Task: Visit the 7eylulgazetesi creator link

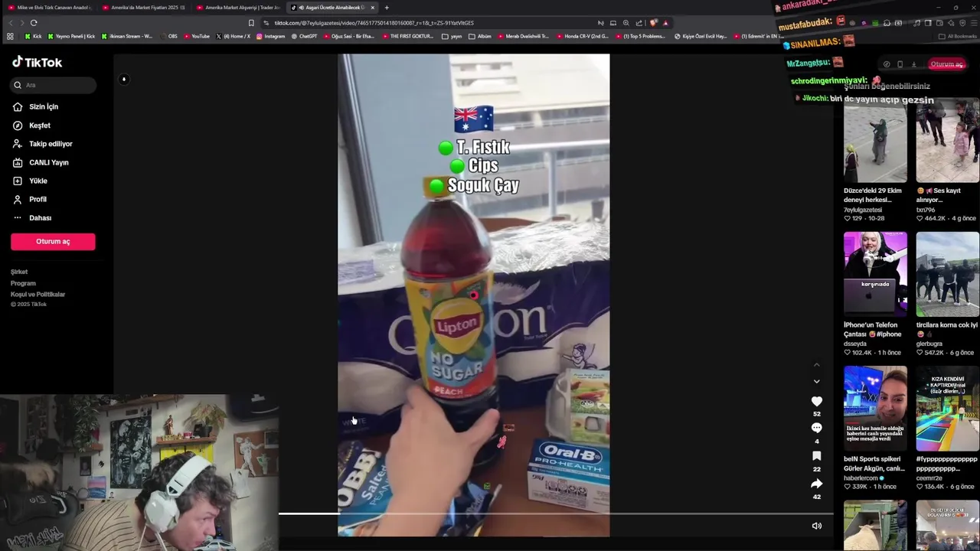Action: pos(863,210)
